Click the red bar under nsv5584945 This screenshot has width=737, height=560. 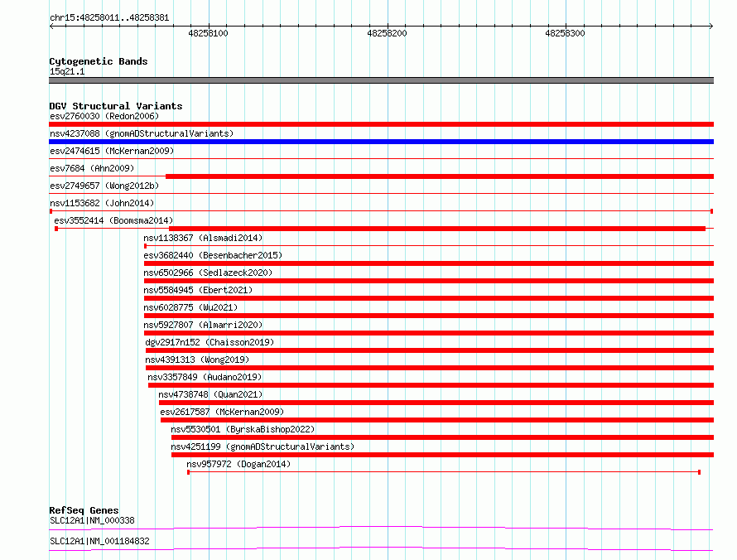429,298
